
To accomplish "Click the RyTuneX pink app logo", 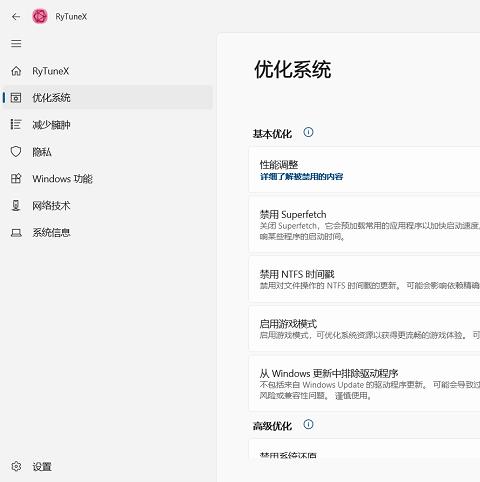I will coord(40,16).
